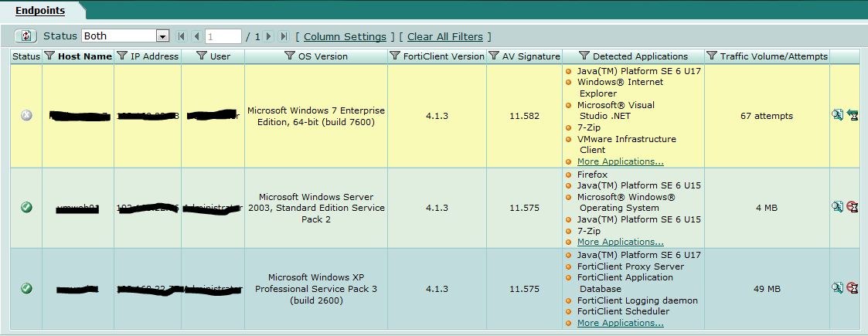Click the Microsoft Visual Studio .NET entry
This screenshot has width=868, height=336.
point(615,110)
